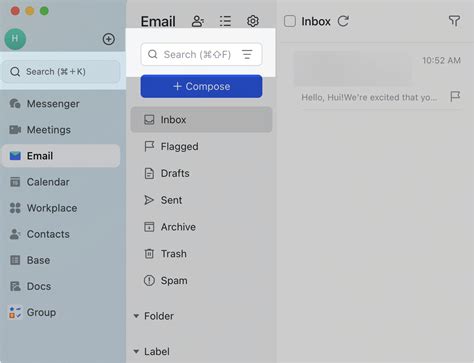This screenshot has height=363, width=474.
Task: Open Email settings gear icon
Action: tap(253, 21)
